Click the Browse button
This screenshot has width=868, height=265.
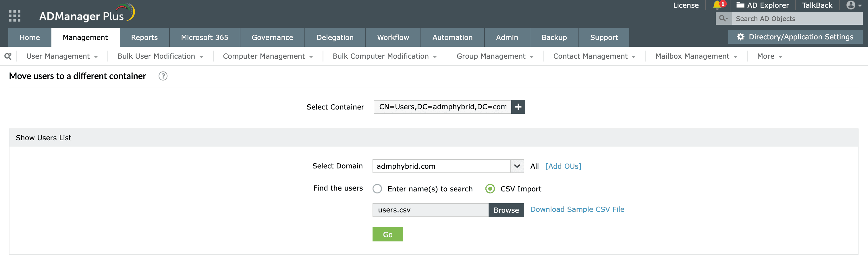click(x=506, y=210)
